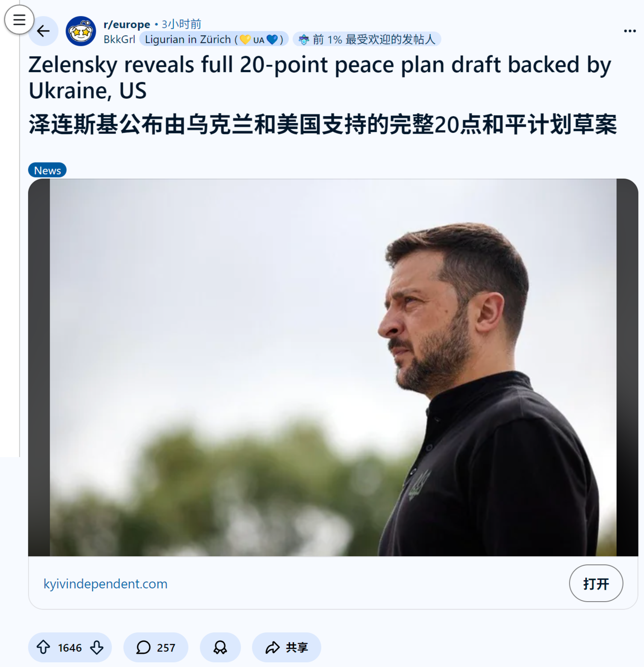Upvote the Zelensky post
The height and width of the screenshot is (667, 644).
click(43, 647)
